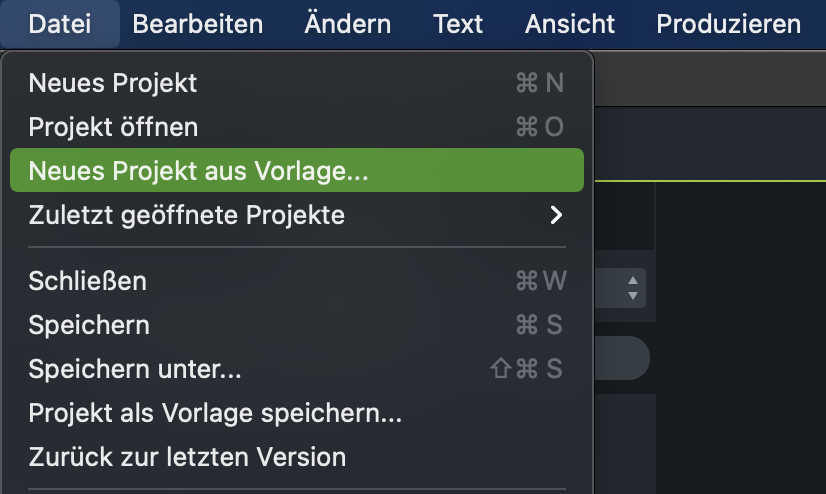Screen dimensions: 826x494
Task: Open the Ändern menu
Action: click(348, 24)
